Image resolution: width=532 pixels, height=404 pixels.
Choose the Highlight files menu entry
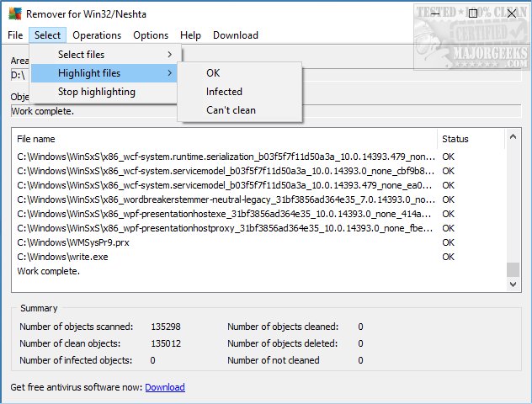[x=104, y=73]
